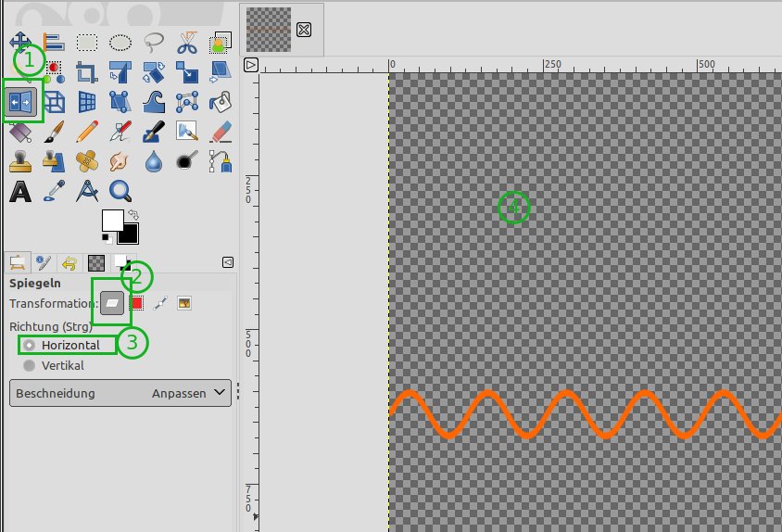Image resolution: width=782 pixels, height=532 pixels.
Task: Select the Smudge finger tool
Action: (x=120, y=161)
